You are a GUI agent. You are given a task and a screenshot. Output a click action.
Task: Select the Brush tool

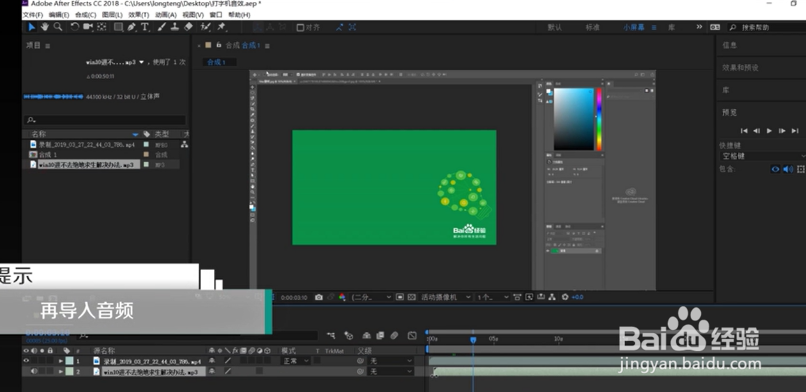pos(161,27)
